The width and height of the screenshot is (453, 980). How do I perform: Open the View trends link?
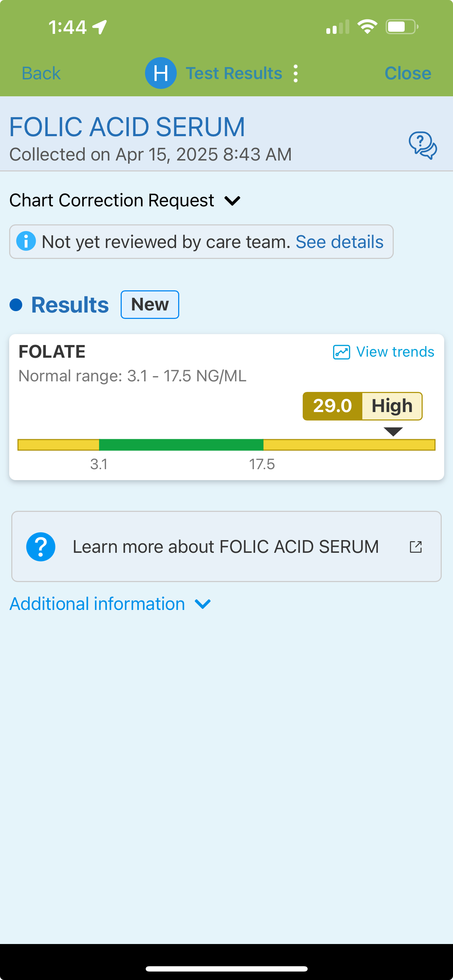(395, 352)
